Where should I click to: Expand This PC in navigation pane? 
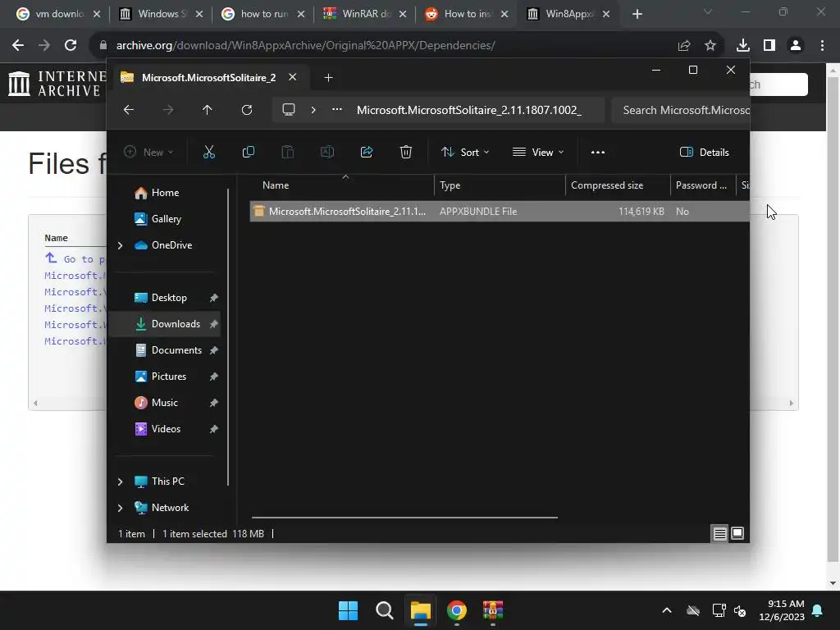[x=120, y=482]
